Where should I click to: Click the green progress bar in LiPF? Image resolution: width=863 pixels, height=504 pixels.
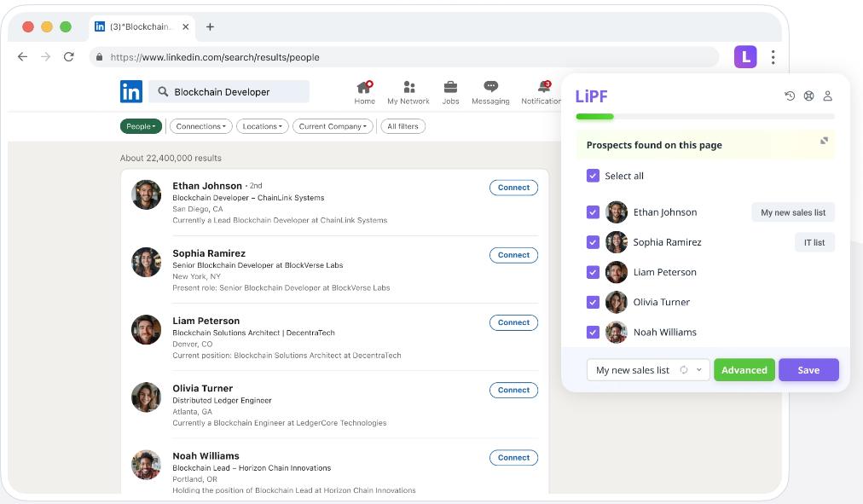(595, 116)
